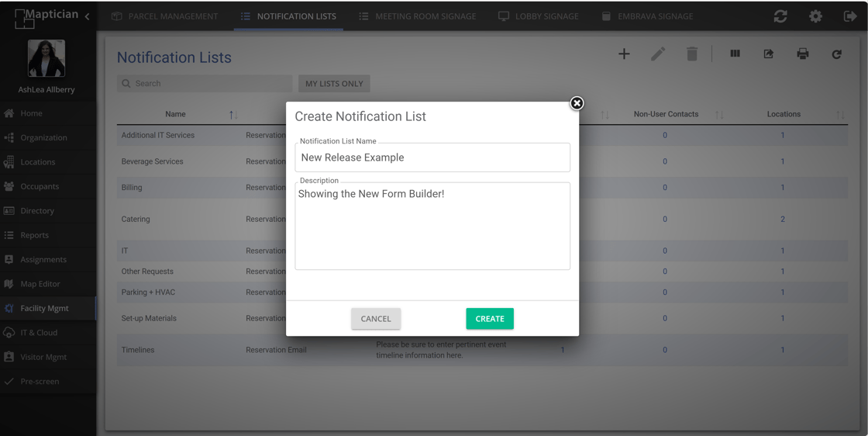
Task: Click the Notification List Name field
Action: click(432, 157)
